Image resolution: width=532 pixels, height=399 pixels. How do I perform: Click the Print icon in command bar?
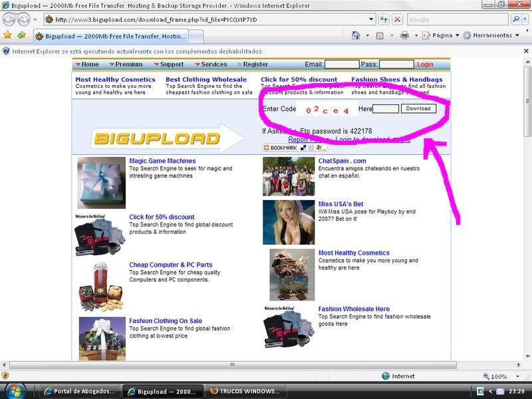404,35
